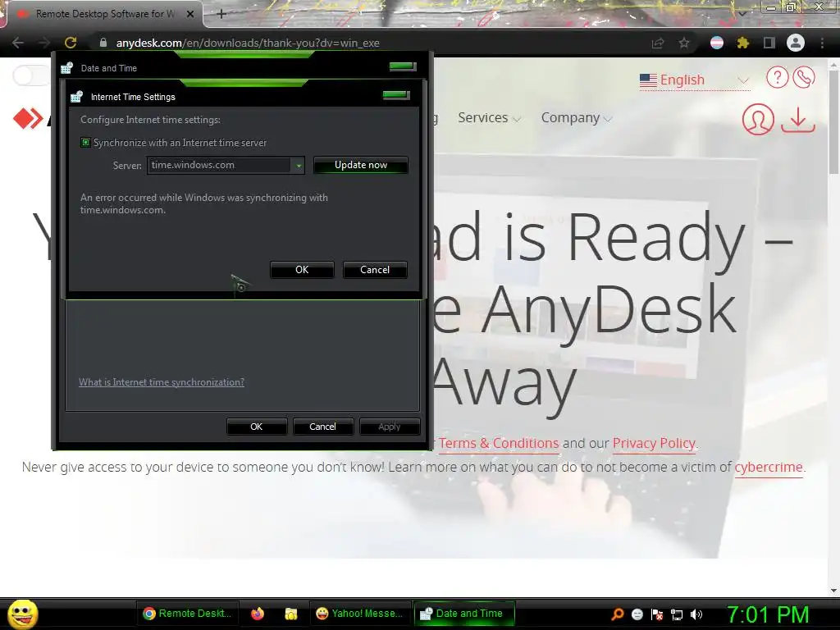Click the padlock site info icon
The height and width of the screenshot is (630, 840).
tap(103, 43)
